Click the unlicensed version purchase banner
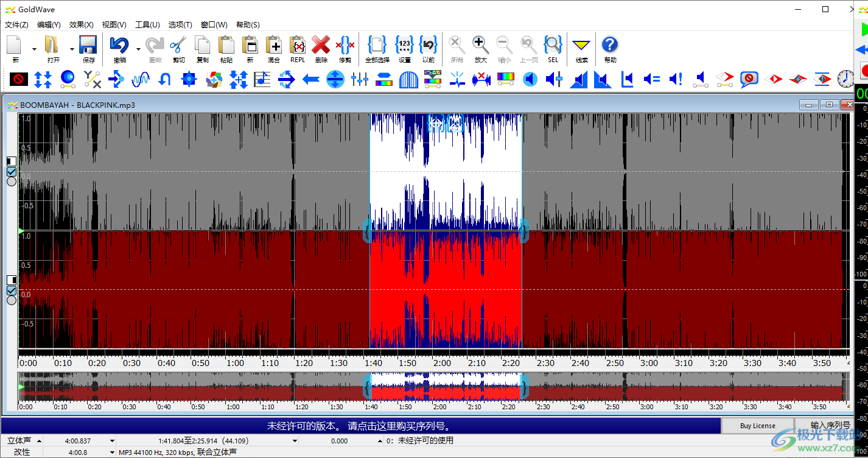 (x=362, y=426)
